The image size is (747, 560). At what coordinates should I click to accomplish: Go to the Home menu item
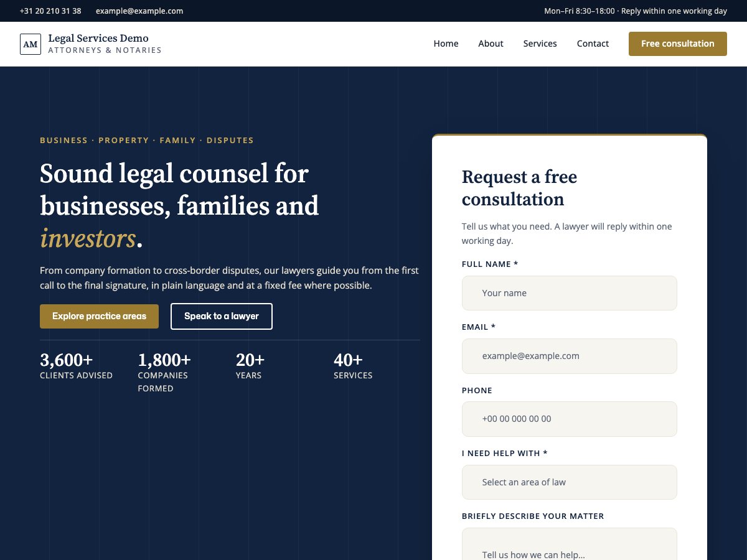click(x=446, y=44)
